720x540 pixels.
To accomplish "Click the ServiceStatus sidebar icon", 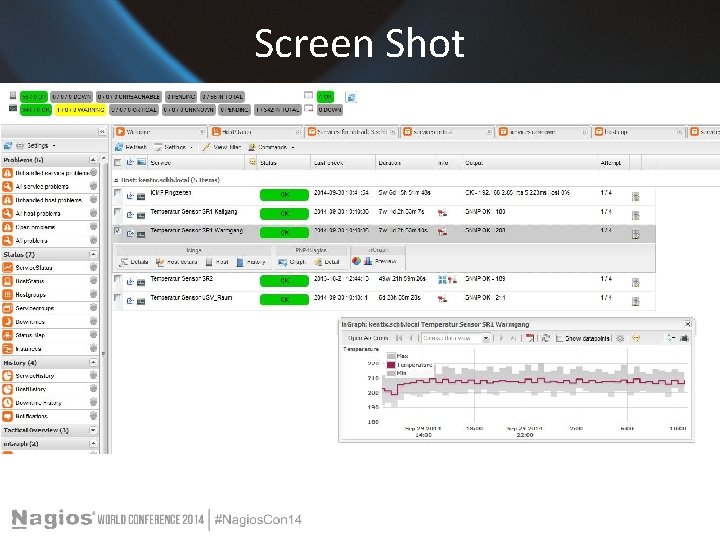I will pyautogui.click(x=7, y=268).
